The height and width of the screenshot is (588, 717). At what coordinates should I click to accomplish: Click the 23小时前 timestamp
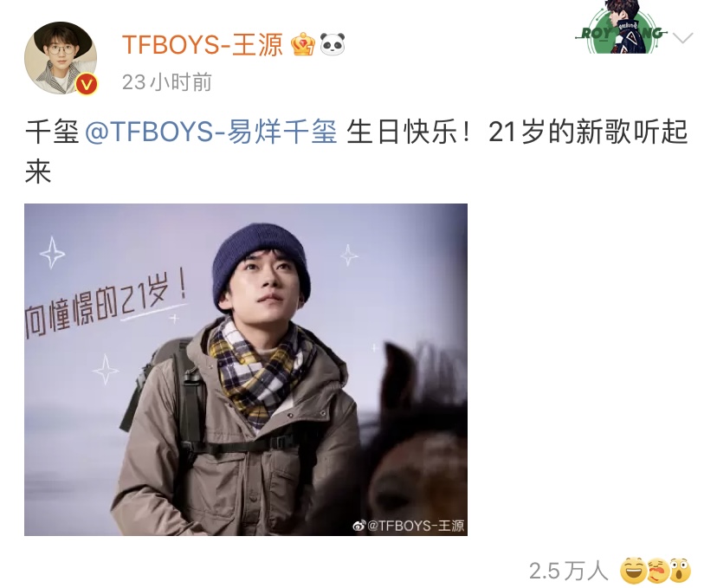(x=167, y=82)
